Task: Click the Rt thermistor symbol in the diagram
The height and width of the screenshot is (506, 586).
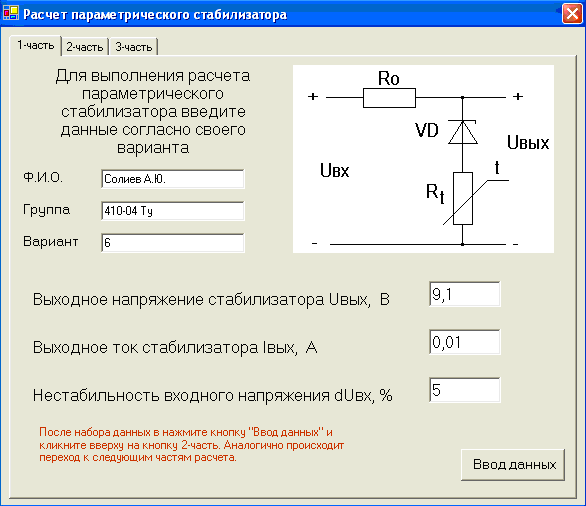Action: 463,198
